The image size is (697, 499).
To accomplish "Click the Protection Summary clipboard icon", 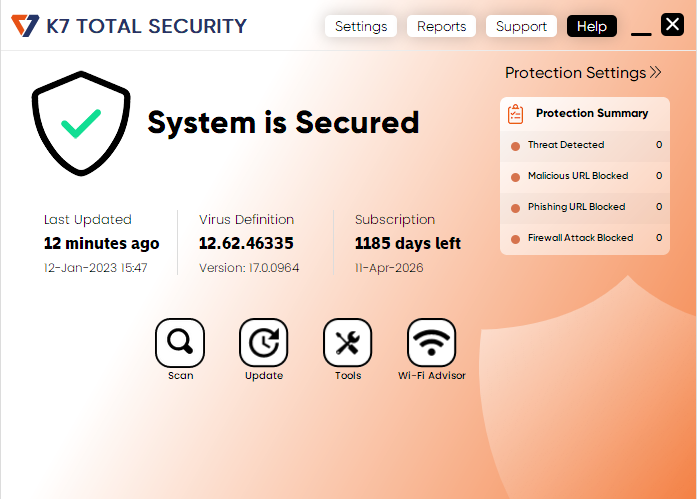I will pos(516,114).
